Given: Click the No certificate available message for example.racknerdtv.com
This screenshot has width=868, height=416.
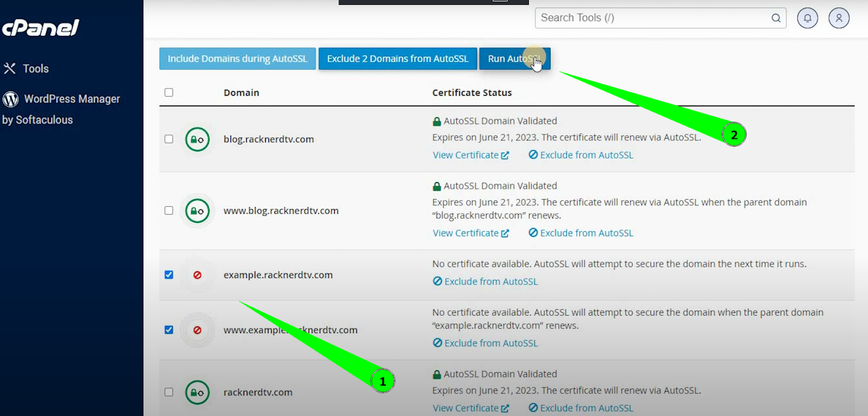Looking at the screenshot, I should [620, 264].
